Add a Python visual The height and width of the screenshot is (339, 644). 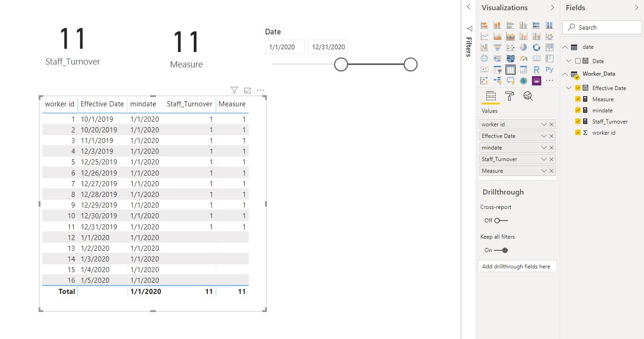click(550, 70)
